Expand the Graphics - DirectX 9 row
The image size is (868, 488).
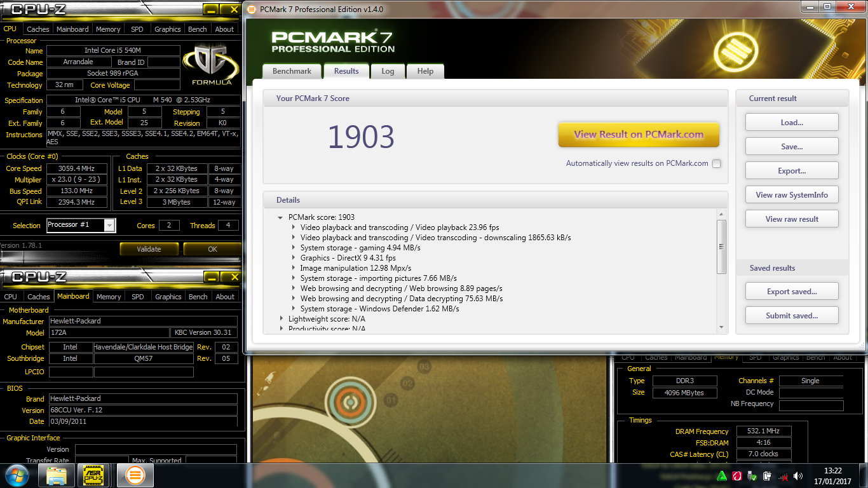click(293, 258)
